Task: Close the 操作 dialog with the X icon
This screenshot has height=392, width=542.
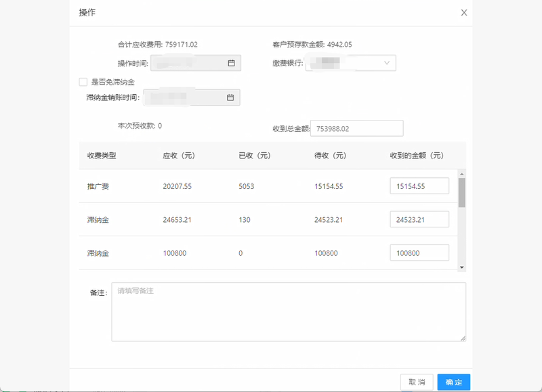Action: click(x=463, y=12)
